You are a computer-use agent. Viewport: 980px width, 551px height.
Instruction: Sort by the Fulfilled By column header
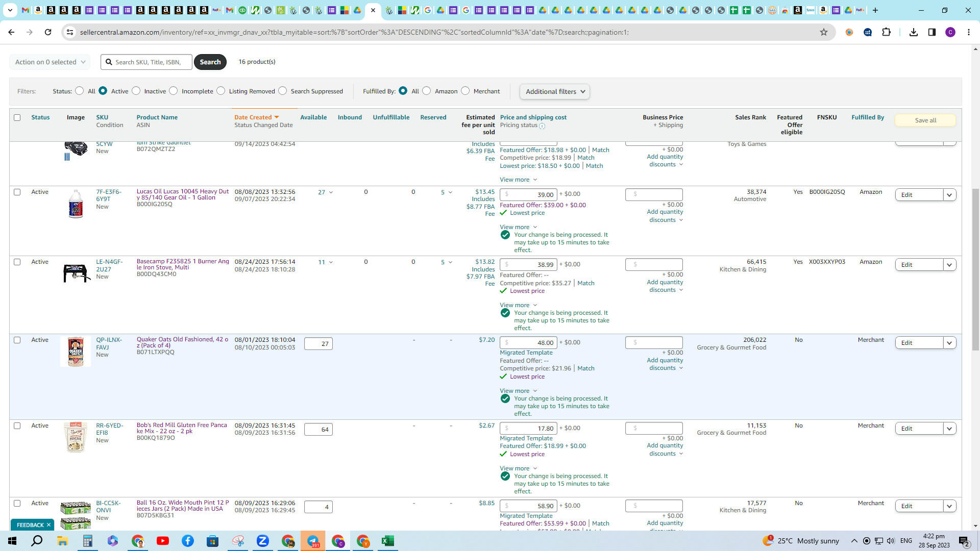[868, 117]
